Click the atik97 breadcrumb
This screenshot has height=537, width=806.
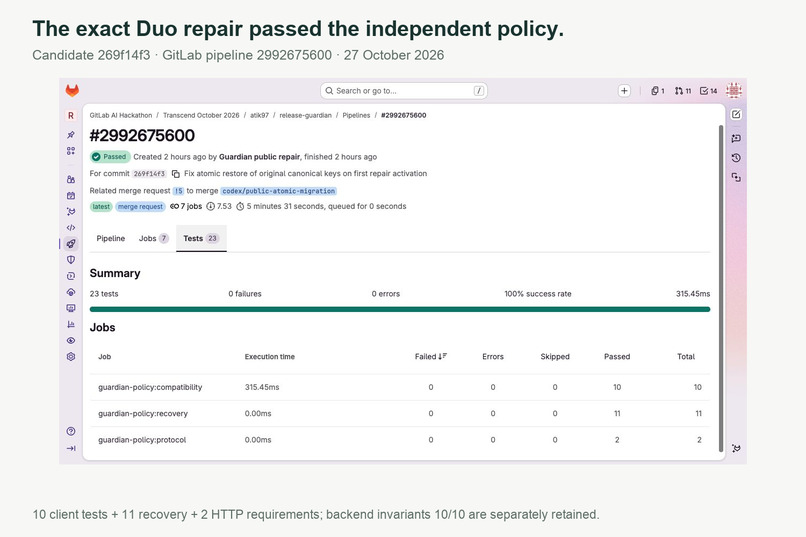pos(260,115)
